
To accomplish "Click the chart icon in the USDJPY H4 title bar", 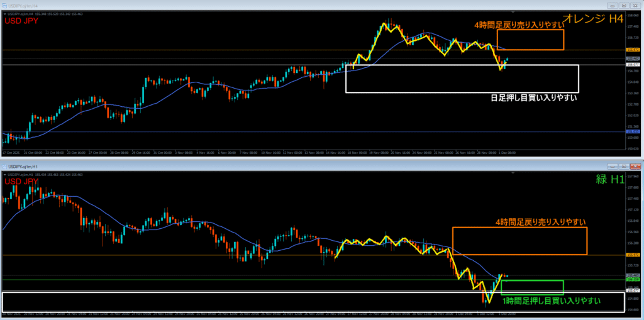I will [x=4, y=6].
